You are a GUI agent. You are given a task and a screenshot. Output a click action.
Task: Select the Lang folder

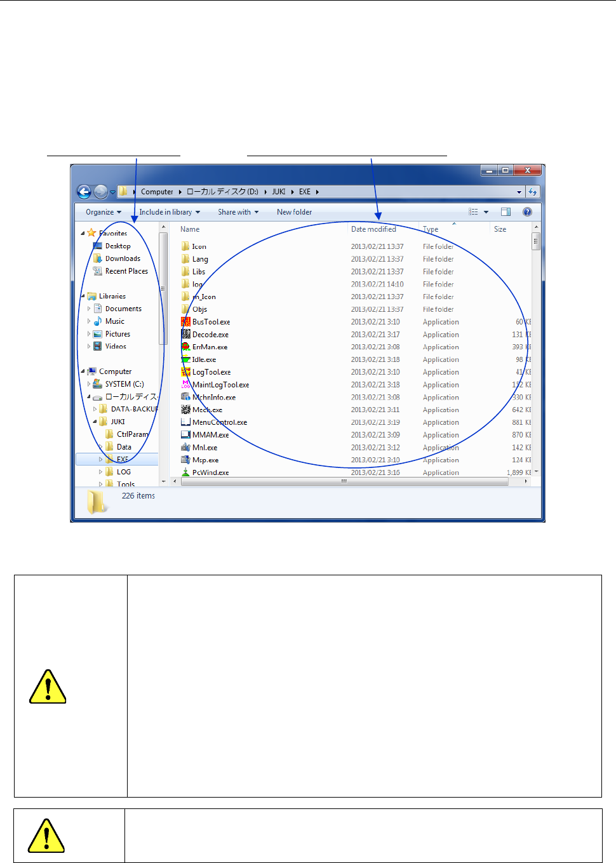click(194, 259)
